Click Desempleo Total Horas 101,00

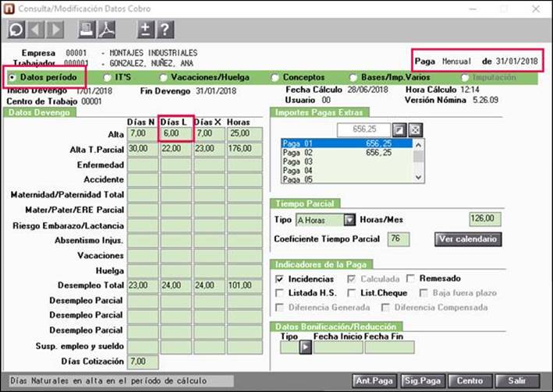(x=245, y=285)
